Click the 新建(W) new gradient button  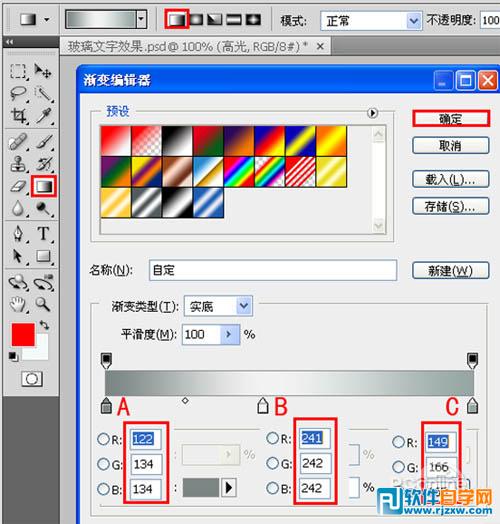[x=451, y=270]
